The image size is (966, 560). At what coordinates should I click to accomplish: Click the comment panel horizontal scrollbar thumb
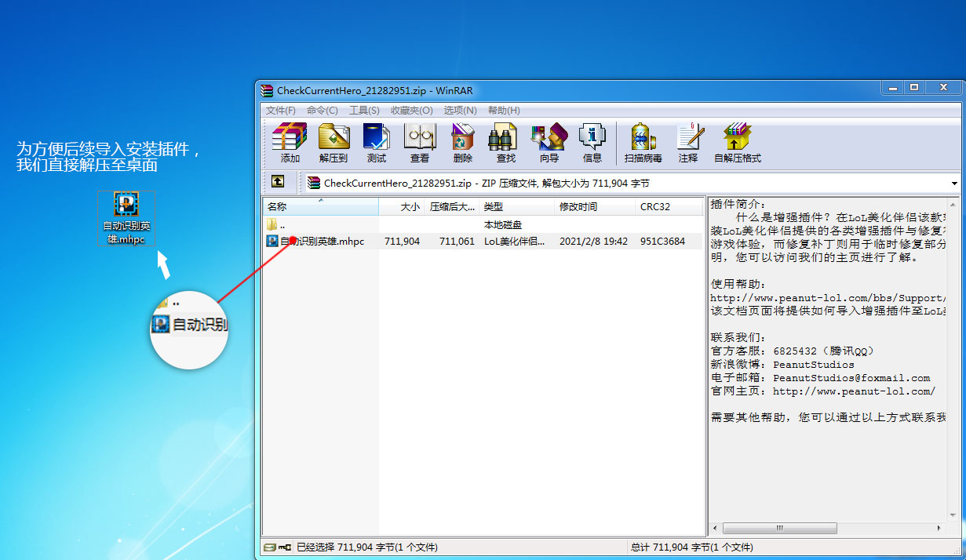[x=778, y=529]
